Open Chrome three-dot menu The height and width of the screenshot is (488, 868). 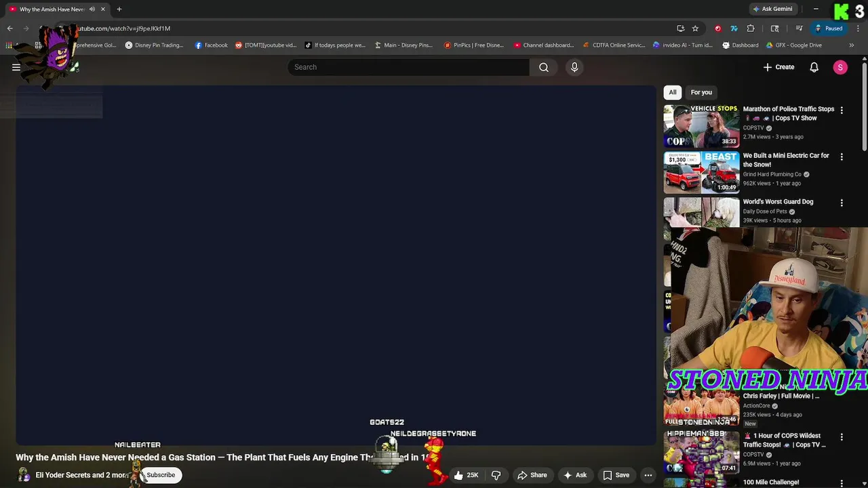(859, 28)
